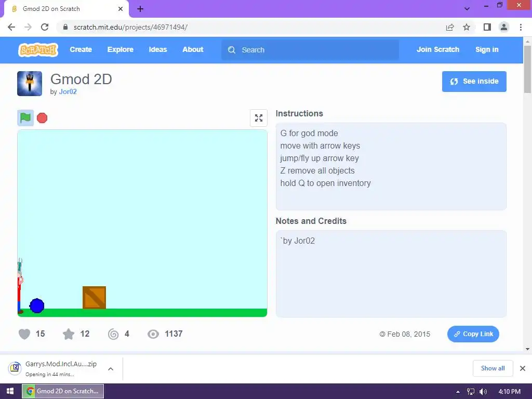The image size is (532, 399).
Task: Click the volume speaker tray icon
Action: click(x=483, y=392)
